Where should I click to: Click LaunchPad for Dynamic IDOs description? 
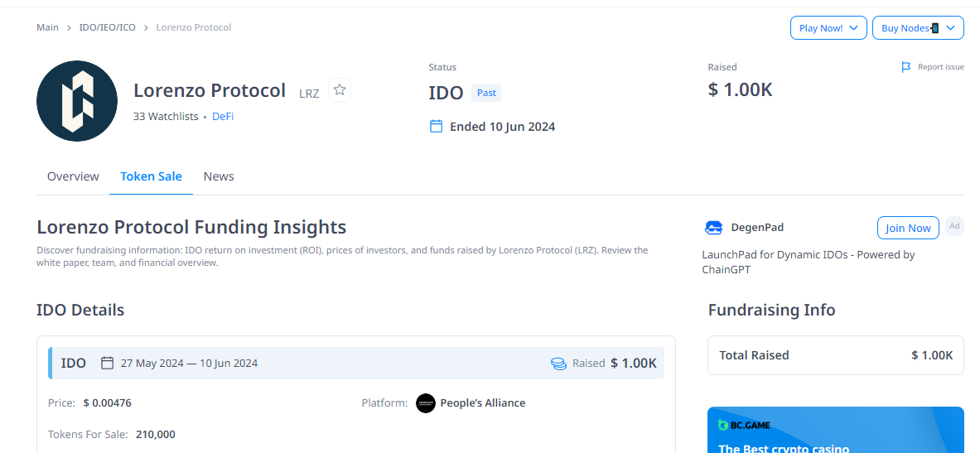pyautogui.click(x=809, y=263)
